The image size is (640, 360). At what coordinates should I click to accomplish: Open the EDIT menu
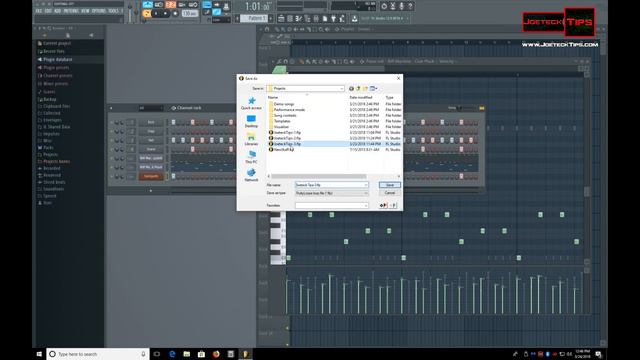point(48,11)
